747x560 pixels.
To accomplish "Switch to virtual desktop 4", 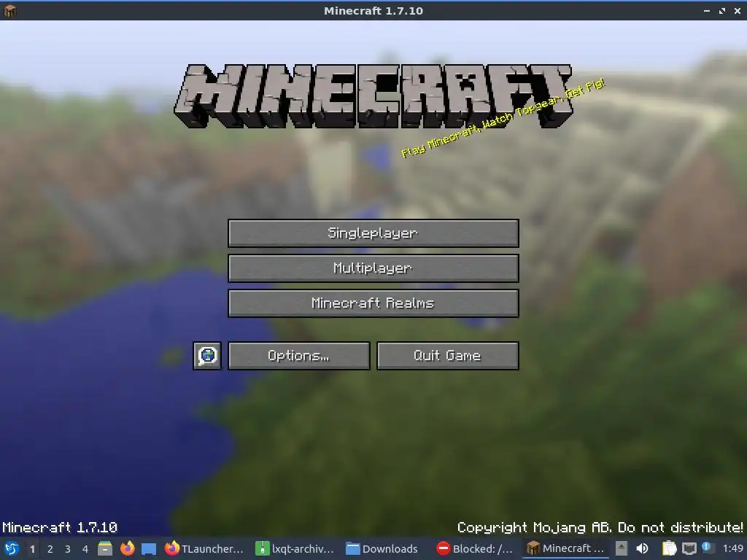I will [x=85, y=549].
